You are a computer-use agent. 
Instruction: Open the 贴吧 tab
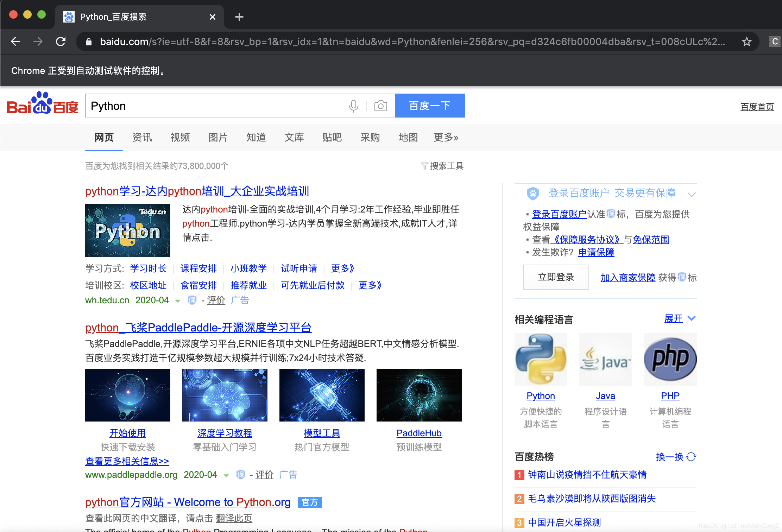[x=332, y=137]
